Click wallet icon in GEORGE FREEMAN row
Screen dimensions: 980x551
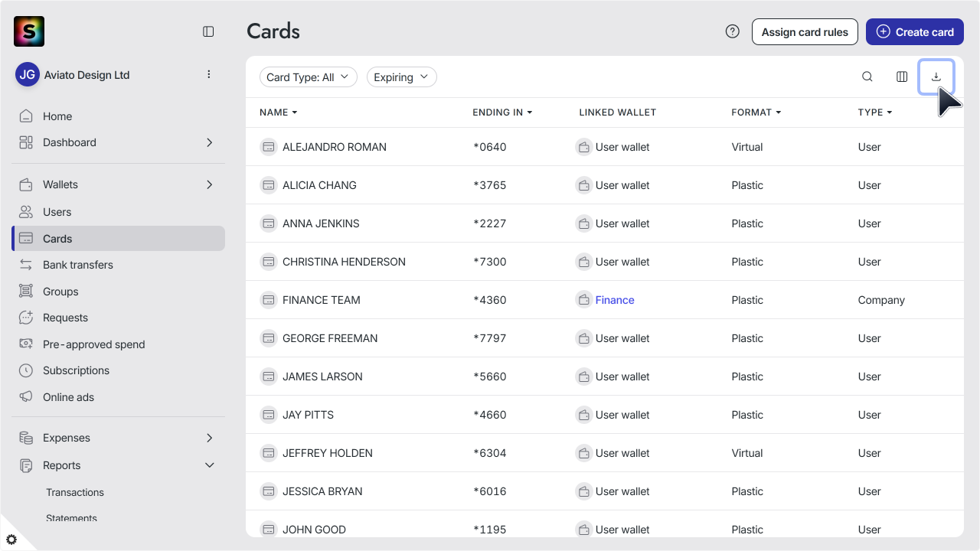coord(583,338)
